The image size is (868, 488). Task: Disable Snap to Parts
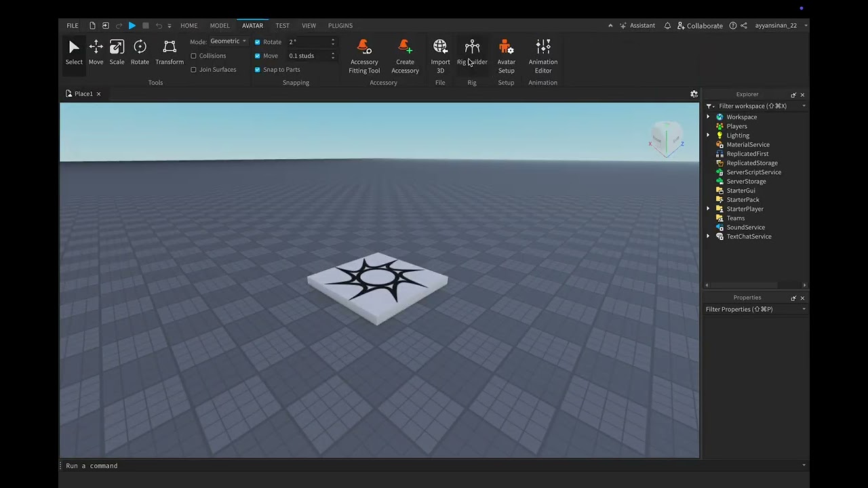[258, 69]
